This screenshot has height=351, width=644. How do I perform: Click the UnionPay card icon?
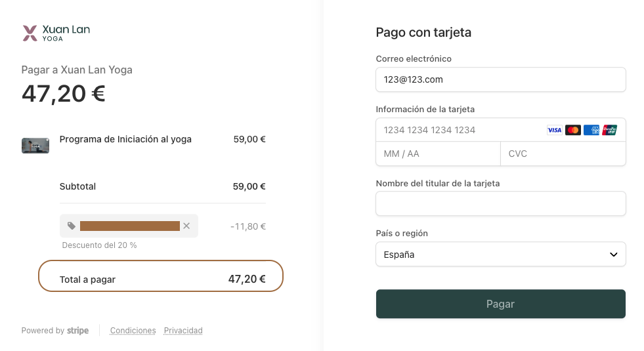coord(610,130)
